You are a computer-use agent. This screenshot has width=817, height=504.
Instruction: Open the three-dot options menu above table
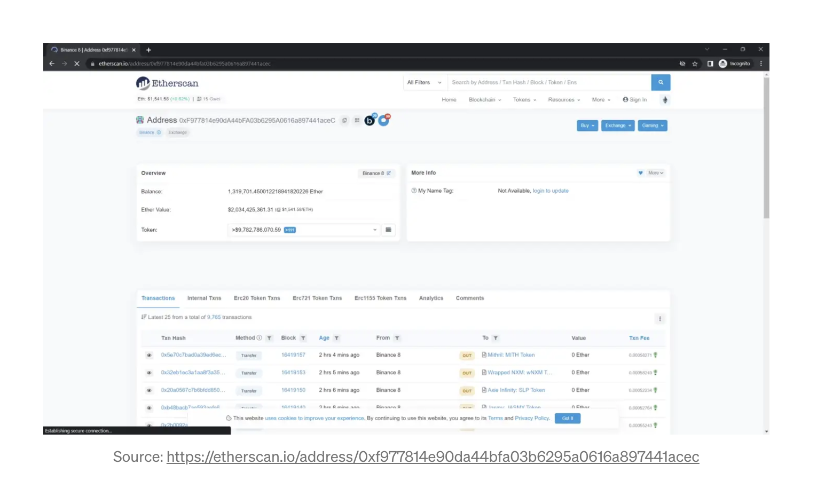click(660, 319)
